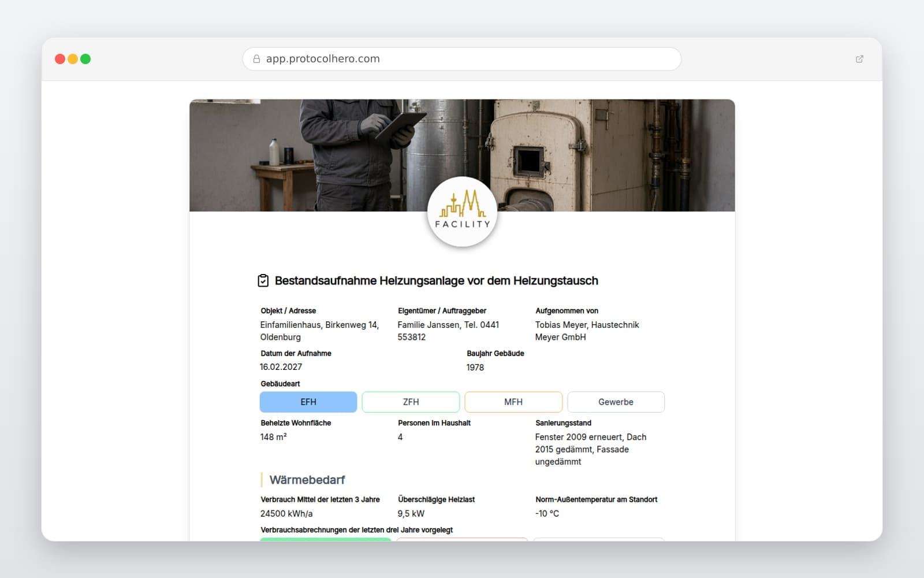Click owner value 'Familie Janssen, Tel. 0441 553812'

448,331
